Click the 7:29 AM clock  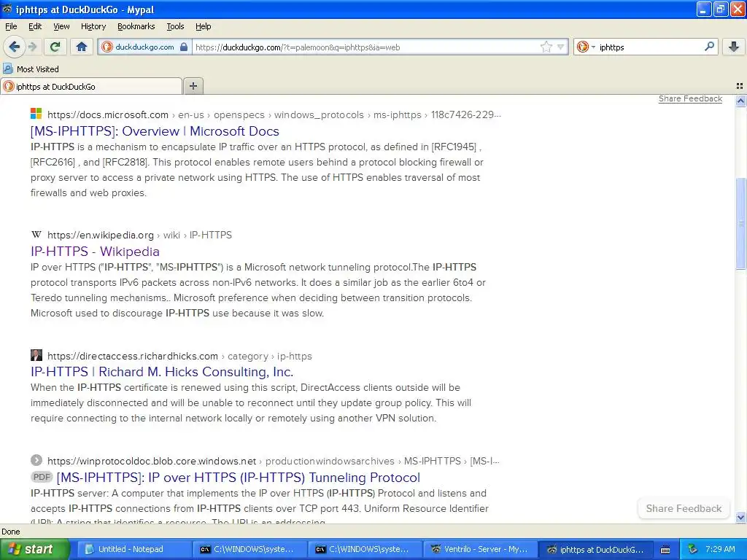[x=720, y=549]
